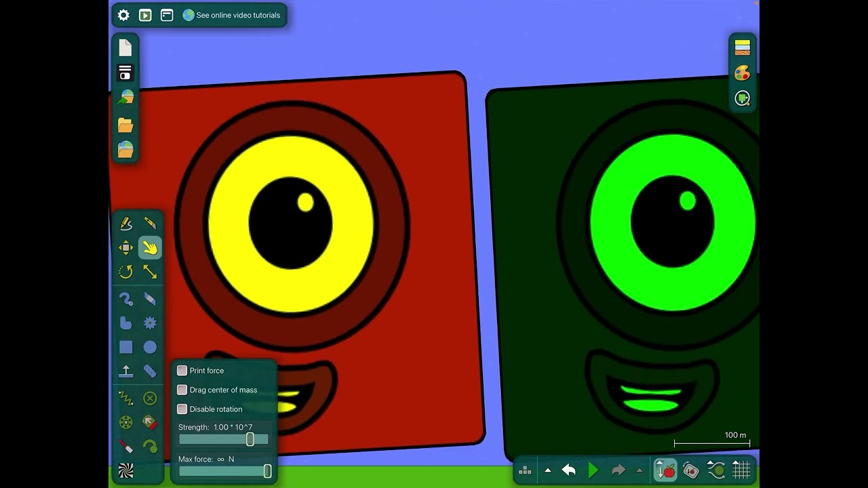868x488 pixels.
Task: Open the folder browser icon
Action: [125, 125]
